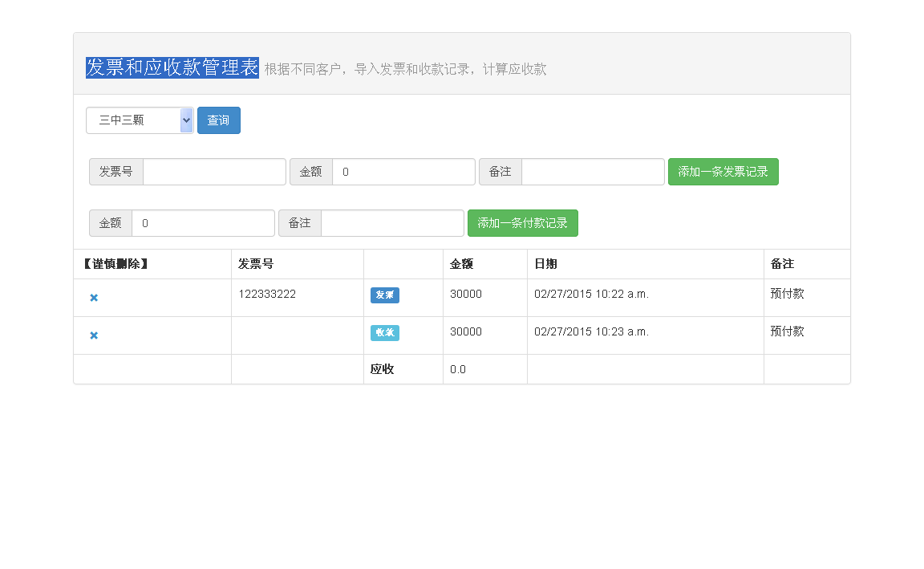The image size is (924, 569).
Task: Focus the payment 金额 input field
Action: pyautogui.click(x=203, y=223)
